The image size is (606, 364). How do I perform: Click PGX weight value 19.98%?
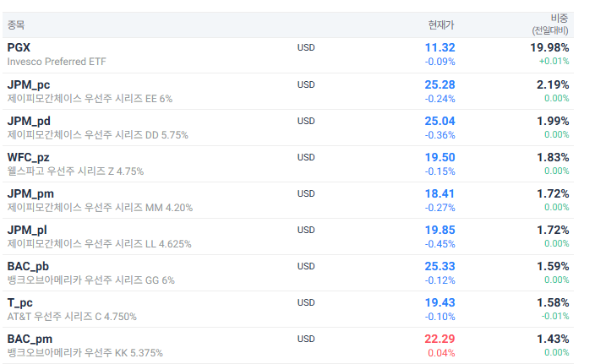tap(549, 47)
